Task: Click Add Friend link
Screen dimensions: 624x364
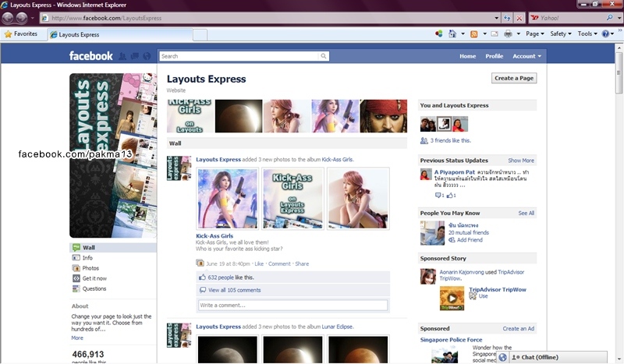Action: (x=470, y=240)
